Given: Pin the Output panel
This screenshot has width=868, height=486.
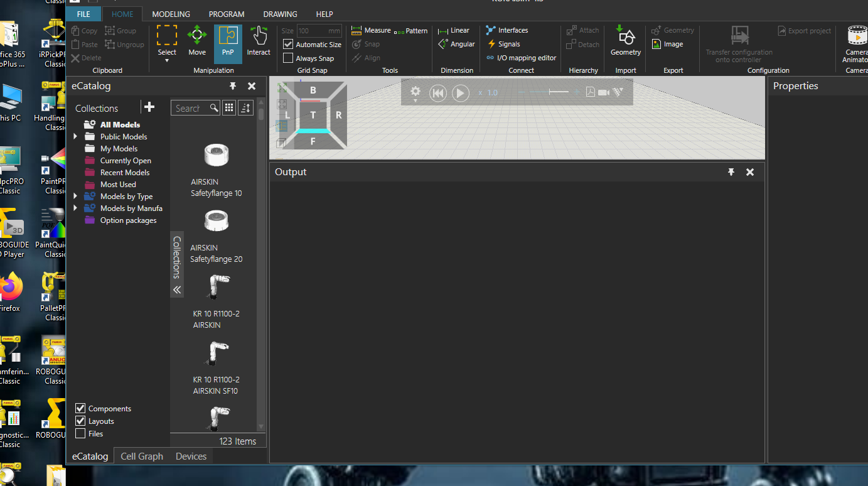Looking at the screenshot, I should 731,172.
